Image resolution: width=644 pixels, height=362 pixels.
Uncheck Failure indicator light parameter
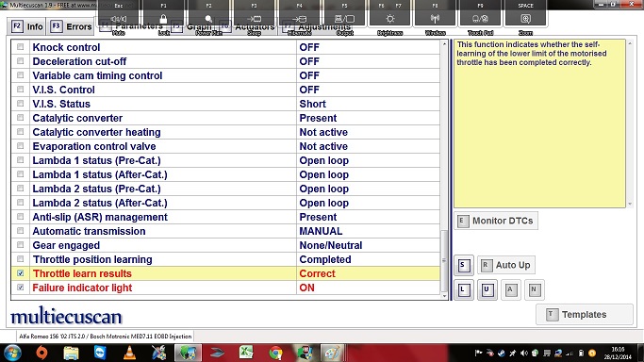point(20,288)
